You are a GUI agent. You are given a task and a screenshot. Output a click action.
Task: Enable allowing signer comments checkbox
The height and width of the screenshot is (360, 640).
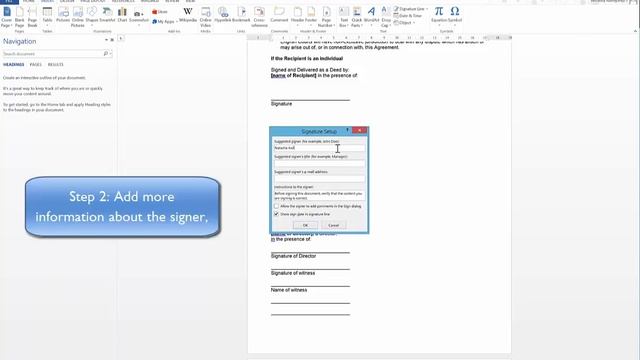(x=276, y=207)
